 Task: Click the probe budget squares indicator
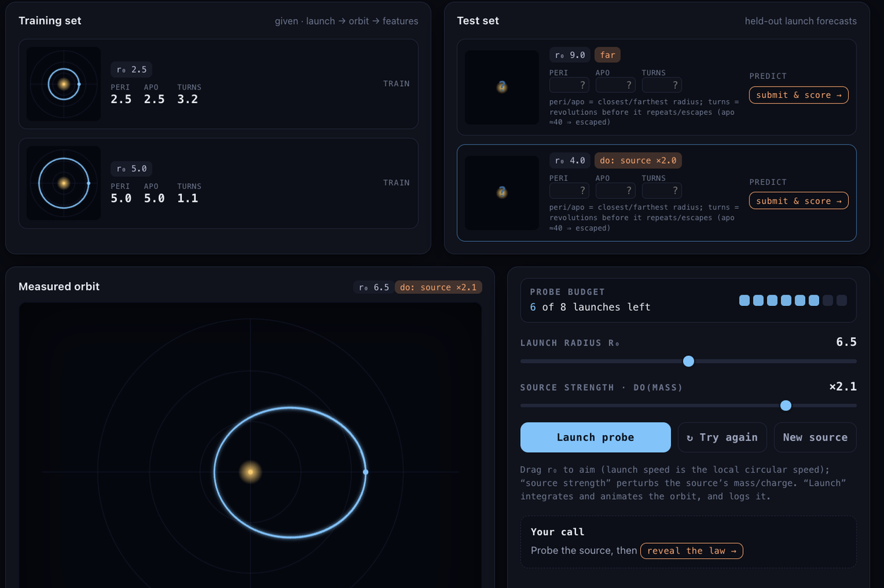793,300
